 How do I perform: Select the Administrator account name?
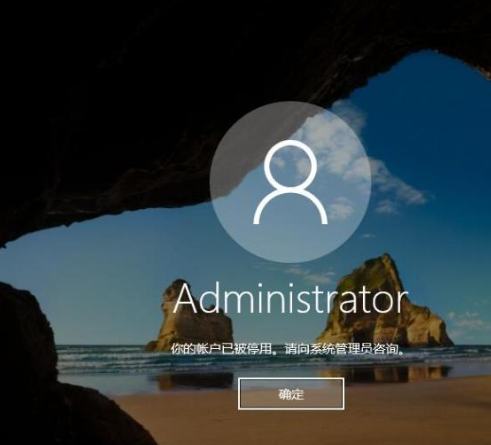point(291,298)
